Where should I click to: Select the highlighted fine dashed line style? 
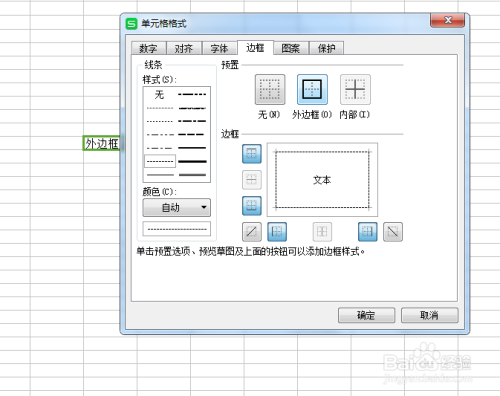pos(160,161)
